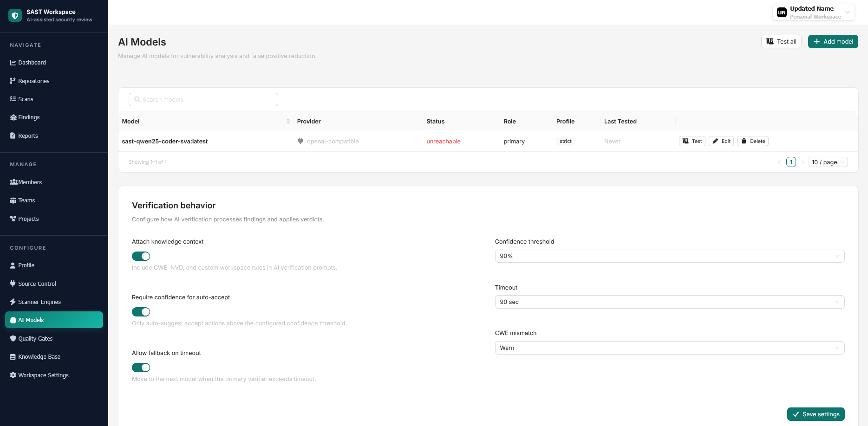The width and height of the screenshot is (868, 426).
Task: Click the sast-qwen25-coder-sva:latest model name
Action: (165, 142)
